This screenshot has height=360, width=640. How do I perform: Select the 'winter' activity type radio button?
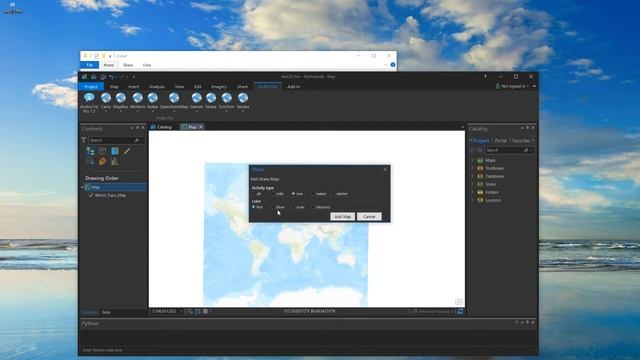point(333,194)
